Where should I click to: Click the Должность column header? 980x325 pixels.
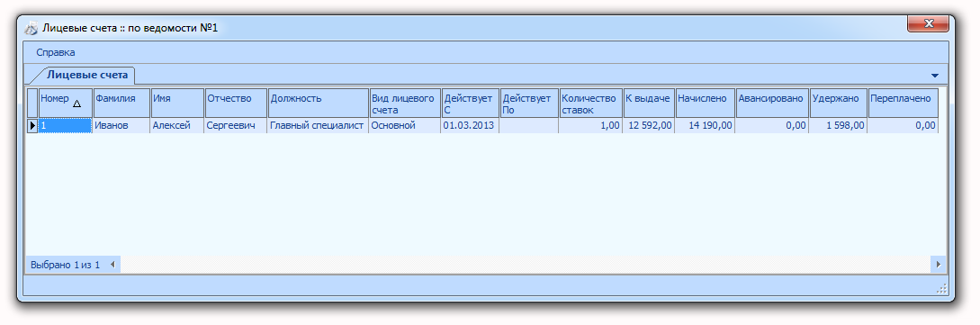[x=319, y=103]
